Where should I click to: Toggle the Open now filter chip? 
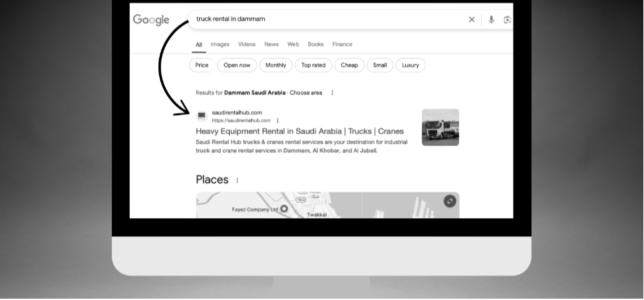(237, 65)
